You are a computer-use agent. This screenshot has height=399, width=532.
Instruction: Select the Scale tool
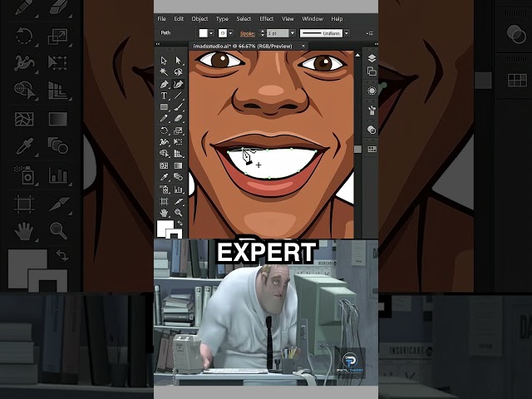178,131
